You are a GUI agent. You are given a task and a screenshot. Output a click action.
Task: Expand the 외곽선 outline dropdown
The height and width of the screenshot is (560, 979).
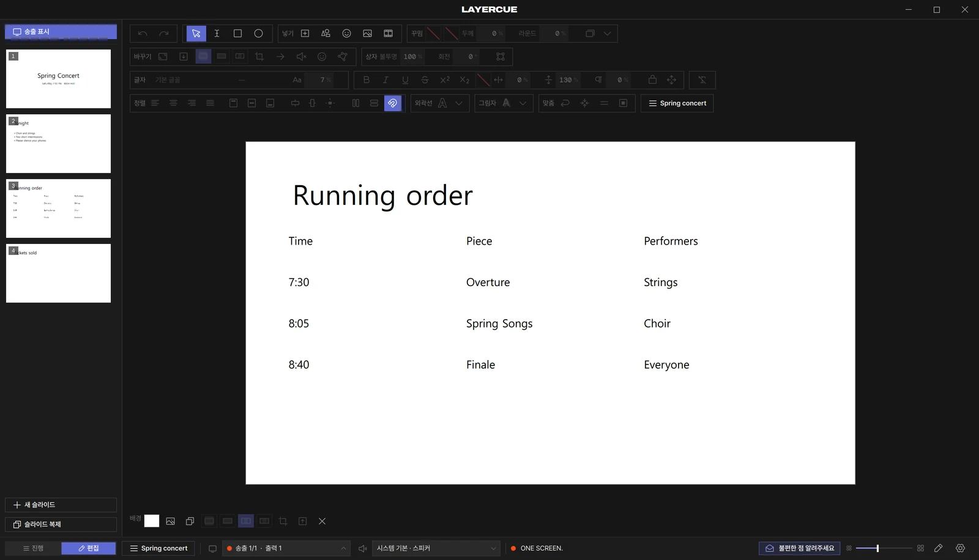point(458,103)
